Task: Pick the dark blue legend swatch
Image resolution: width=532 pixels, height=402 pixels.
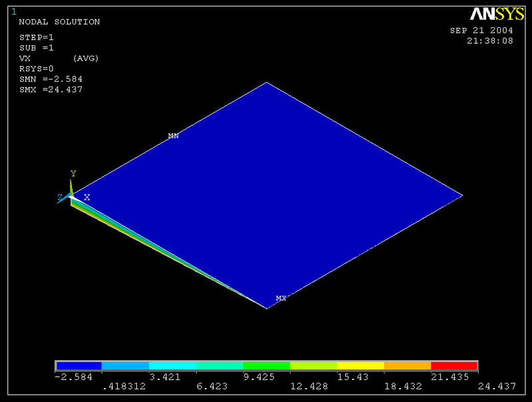Action: [x=78, y=365]
